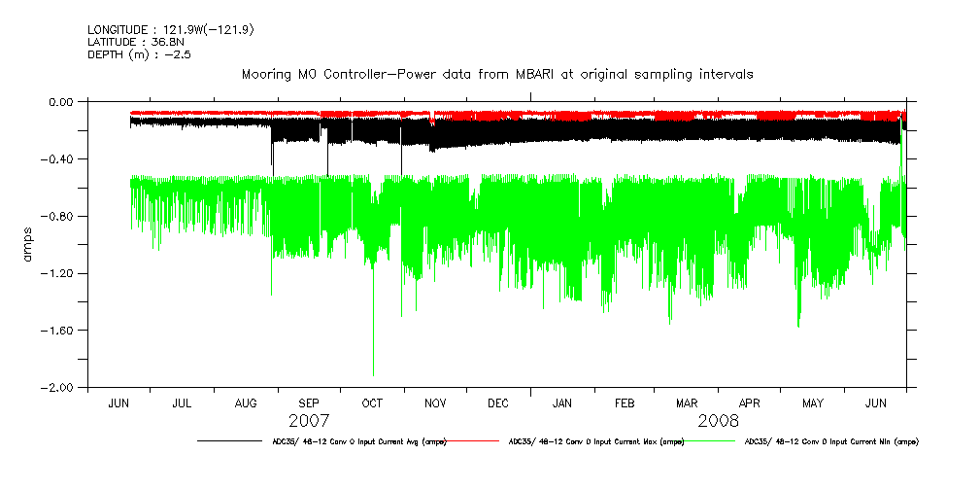Click the 2007 year label
This screenshot has height=490, width=980.
click(309, 421)
